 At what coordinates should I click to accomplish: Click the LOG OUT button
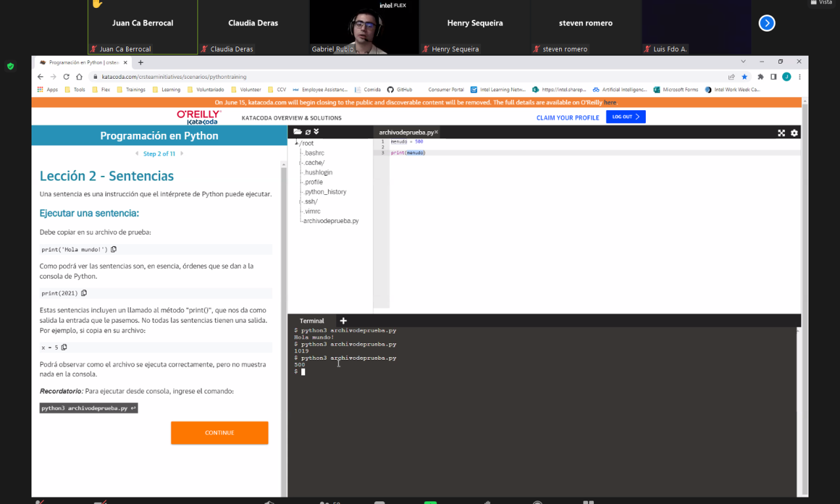point(625,117)
